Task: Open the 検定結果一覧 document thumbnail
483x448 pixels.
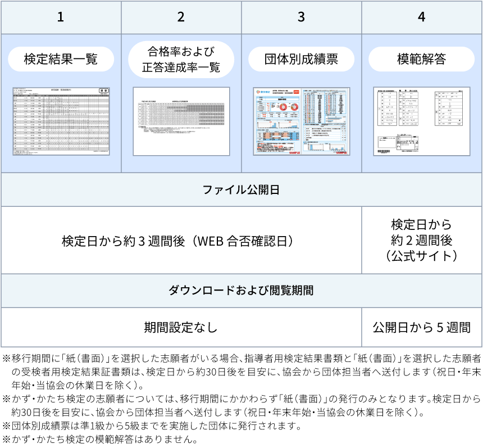Action: click(61, 121)
